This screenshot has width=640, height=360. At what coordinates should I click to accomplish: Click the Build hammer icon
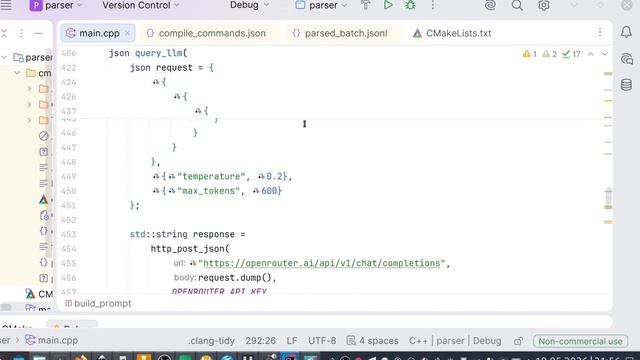pos(366,5)
